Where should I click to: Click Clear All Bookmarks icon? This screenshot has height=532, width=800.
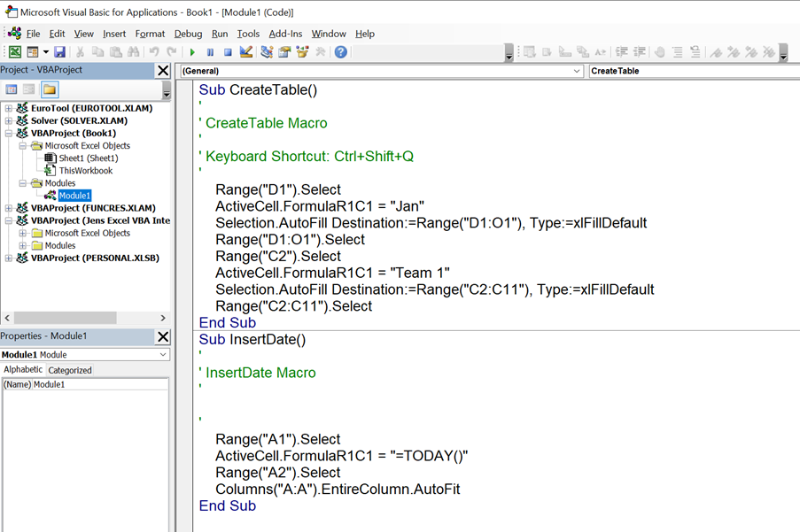point(768,51)
